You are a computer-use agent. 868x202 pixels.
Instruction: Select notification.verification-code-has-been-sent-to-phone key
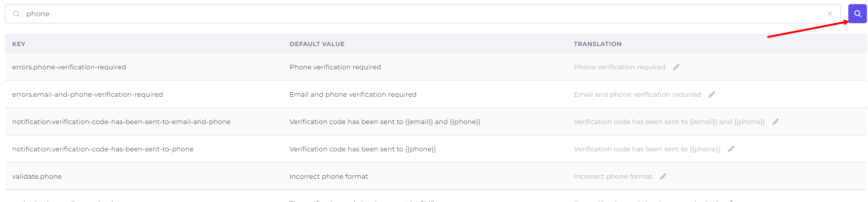click(x=103, y=149)
